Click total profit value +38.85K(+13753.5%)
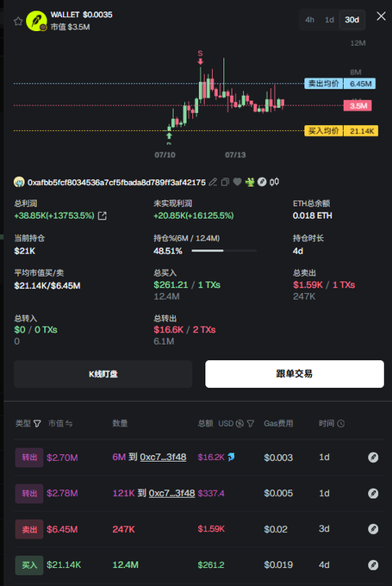The image size is (392, 586). tap(54, 215)
